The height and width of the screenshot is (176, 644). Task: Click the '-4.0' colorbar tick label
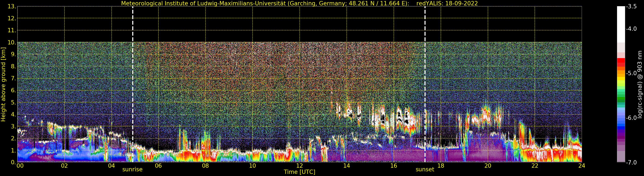pos(631,29)
